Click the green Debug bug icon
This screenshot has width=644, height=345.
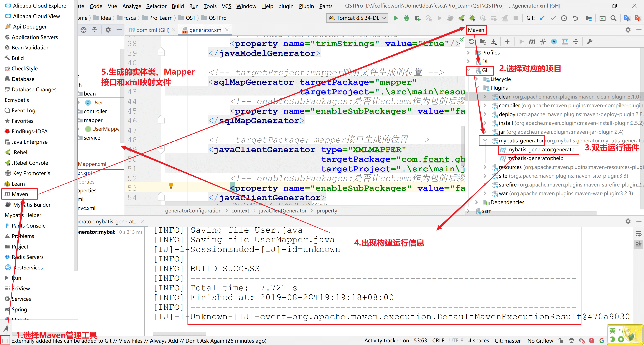407,18
